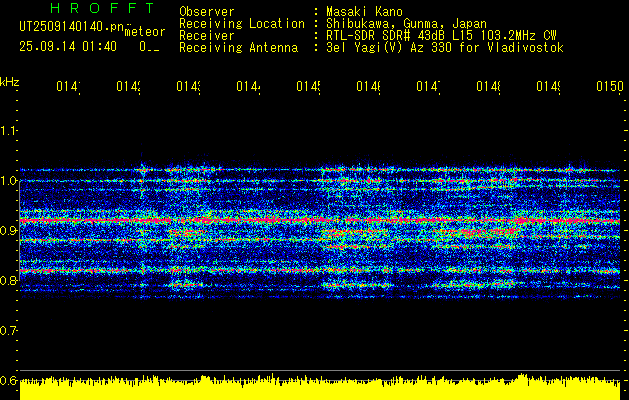Image resolution: width=629 pixels, height=400 pixels.
Task: Click the yellow signal level graph
Action: [x=320, y=388]
